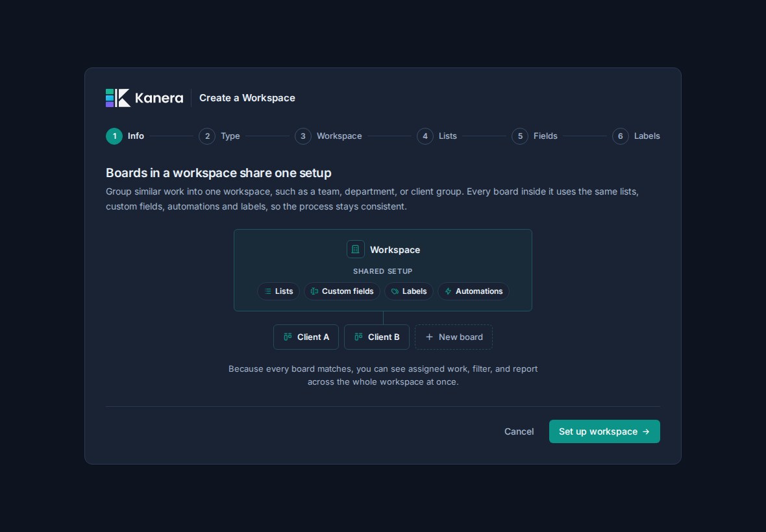
Task: Click the Client B board icon
Action: 358,337
